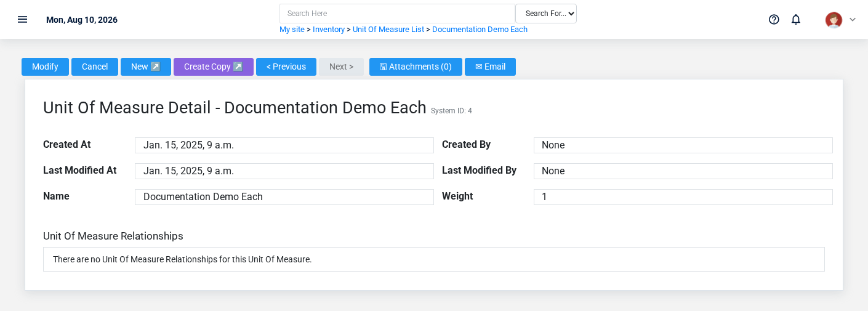This screenshot has height=311, width=868.
Task: Click the Weight value 1
Action: point(683,197)
